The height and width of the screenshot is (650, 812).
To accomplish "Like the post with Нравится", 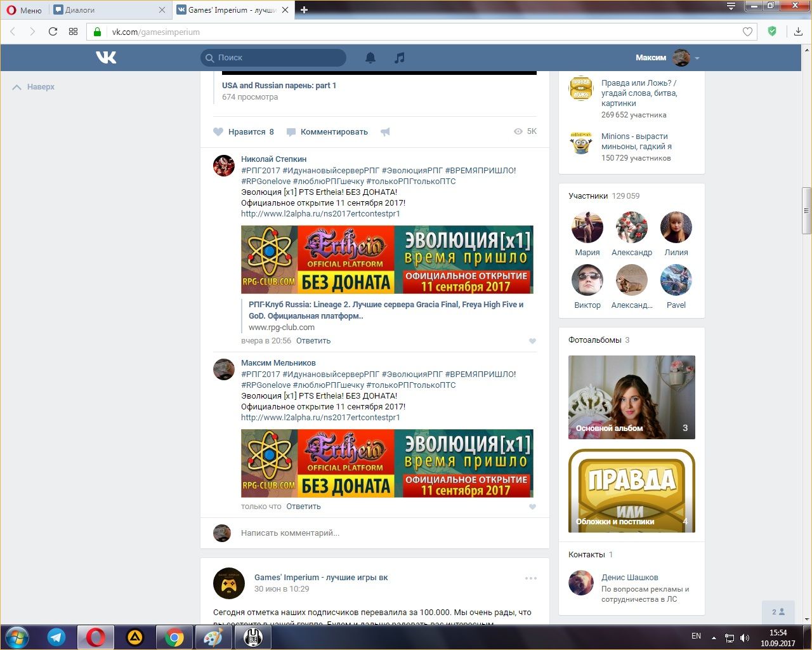I will (244, 132).
